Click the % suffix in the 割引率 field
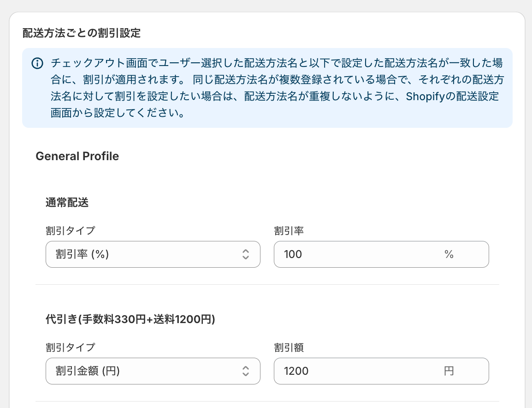532x408 pixels. pos(449,254)
